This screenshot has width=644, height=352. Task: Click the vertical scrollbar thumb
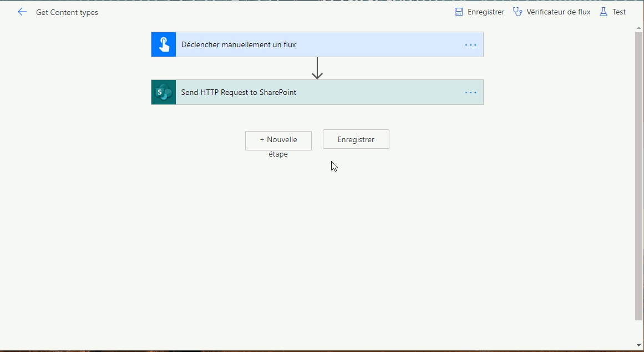(x=638, y=176)
